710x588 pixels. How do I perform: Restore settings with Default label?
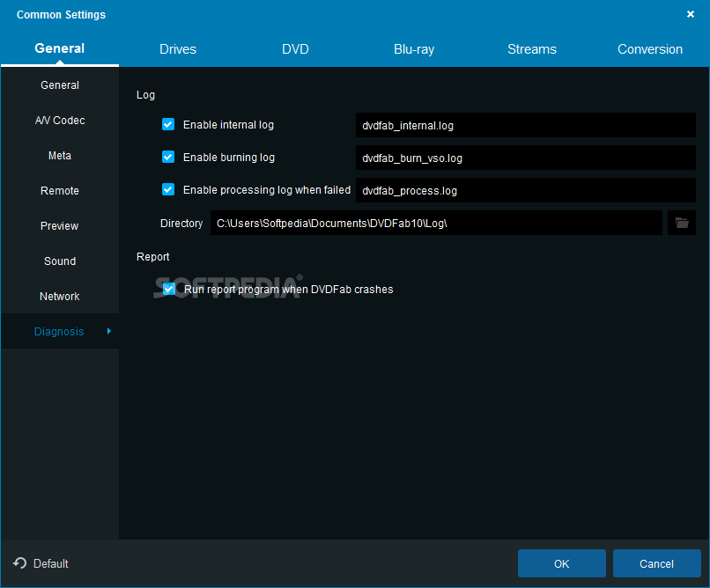click(x=51, y=563)
